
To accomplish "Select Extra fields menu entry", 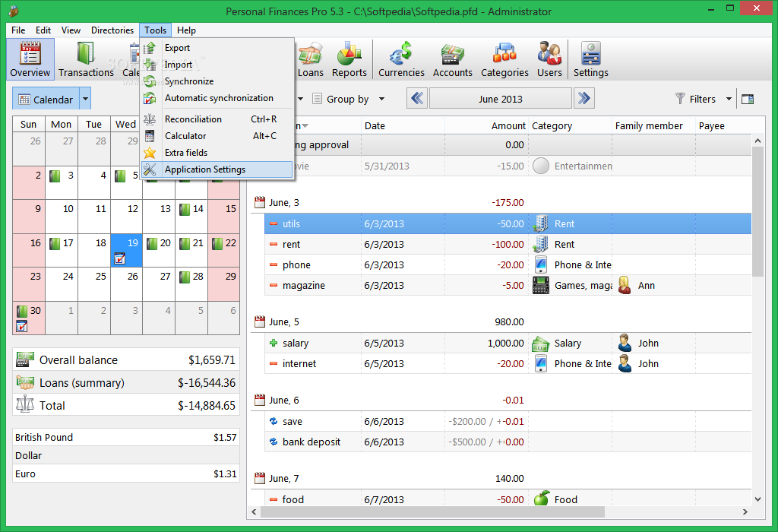I will 217,153.
